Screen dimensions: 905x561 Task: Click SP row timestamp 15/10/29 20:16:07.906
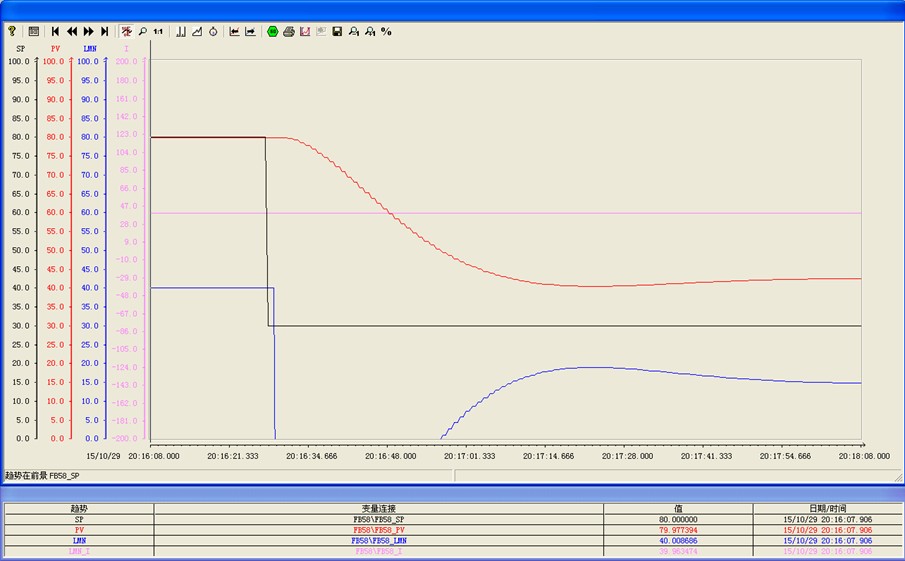pos(827,519)
